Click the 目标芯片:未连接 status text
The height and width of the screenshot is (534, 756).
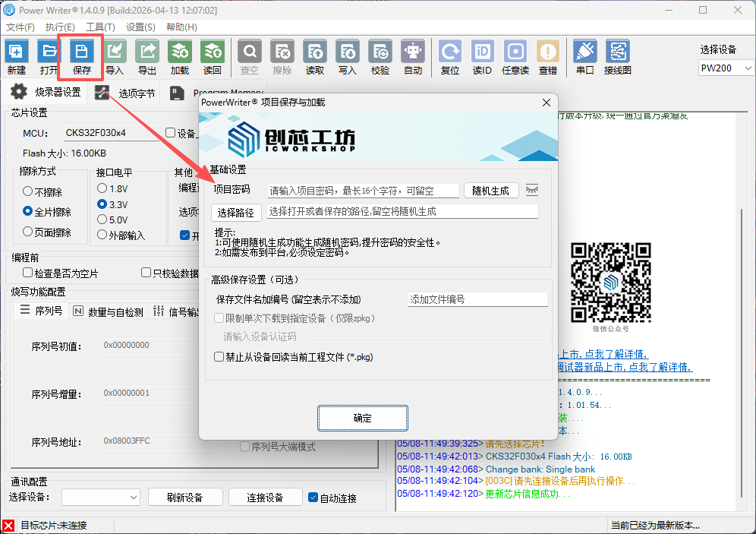point(54,526)
